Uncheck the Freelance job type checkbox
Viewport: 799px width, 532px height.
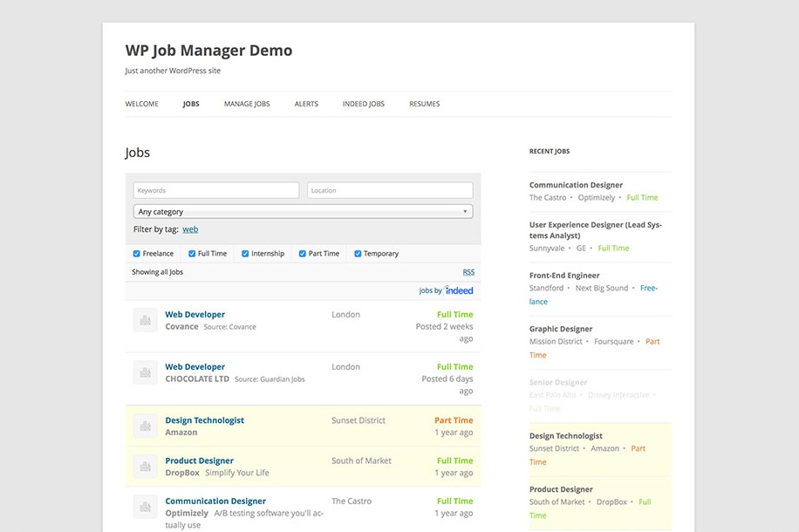coord(137,254)
